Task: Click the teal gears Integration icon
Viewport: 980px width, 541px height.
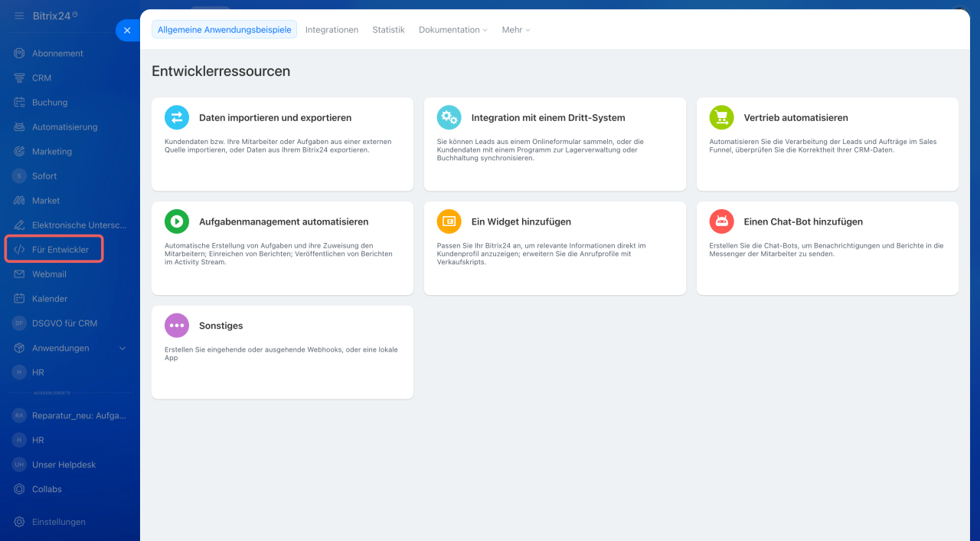Action: (x=449, y=117)
